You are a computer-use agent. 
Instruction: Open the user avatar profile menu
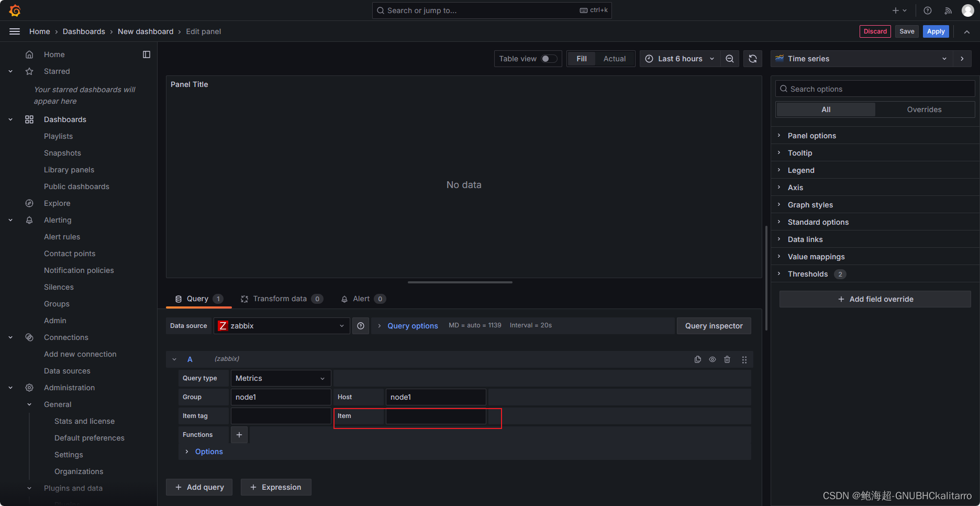967,10
